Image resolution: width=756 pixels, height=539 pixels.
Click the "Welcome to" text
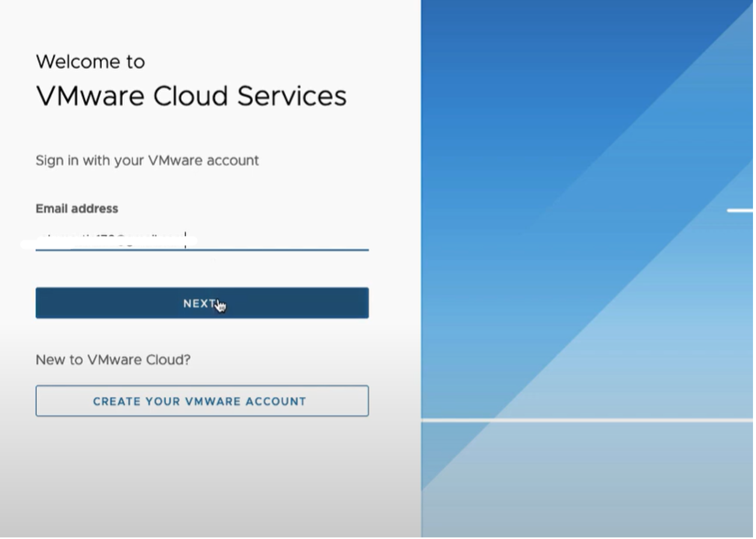[x=90, y=61]
